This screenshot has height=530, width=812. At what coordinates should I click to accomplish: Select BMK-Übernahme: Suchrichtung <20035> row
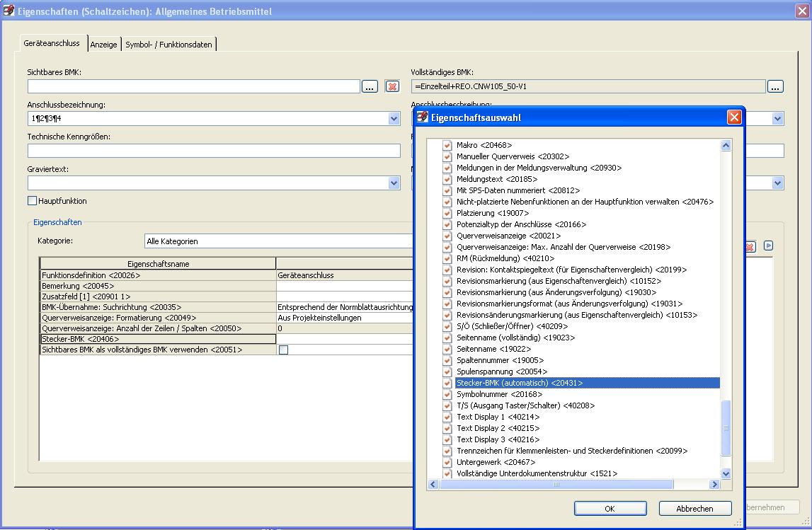pos(158,307)
